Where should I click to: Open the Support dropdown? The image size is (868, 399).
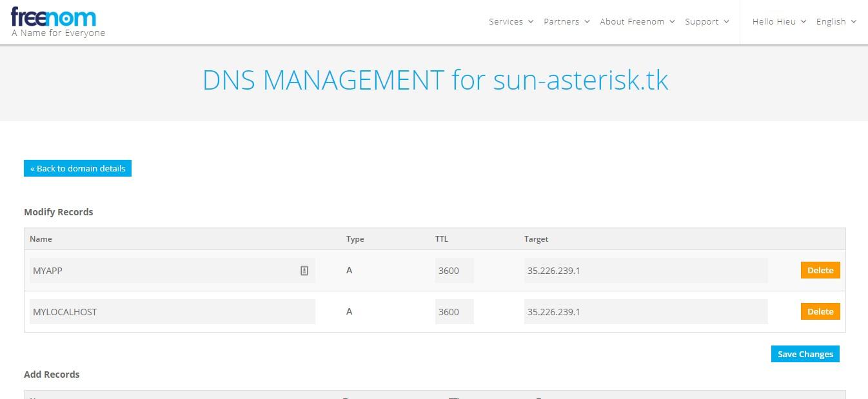tap(707, 21)
